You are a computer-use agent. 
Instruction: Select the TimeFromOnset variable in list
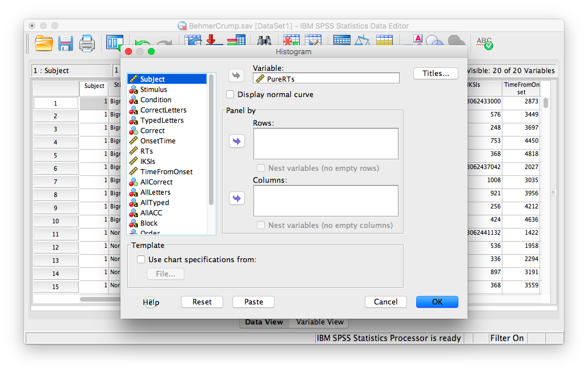[x=166, y=172]
